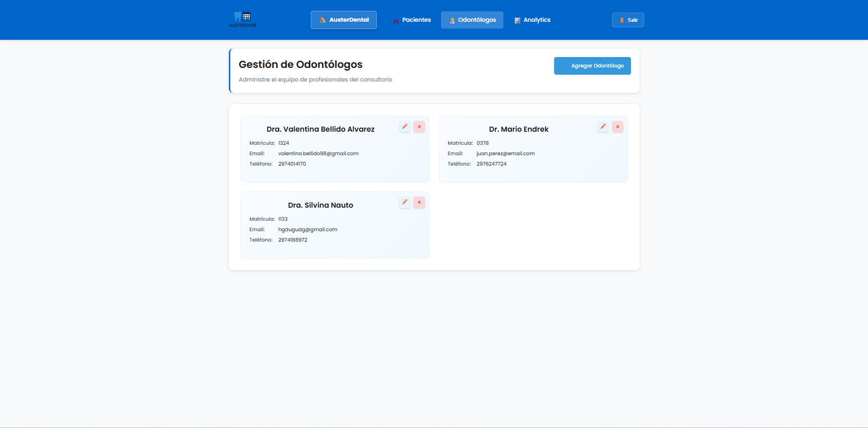Click the Gestión de Odontólogos page title
Screen dimensions: 868x428
point(300,65)
